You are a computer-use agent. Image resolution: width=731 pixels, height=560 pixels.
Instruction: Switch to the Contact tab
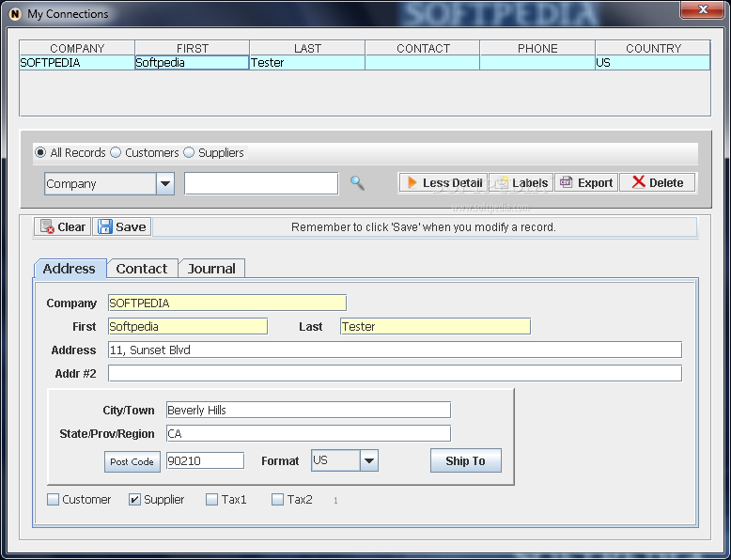click(142, 269)
